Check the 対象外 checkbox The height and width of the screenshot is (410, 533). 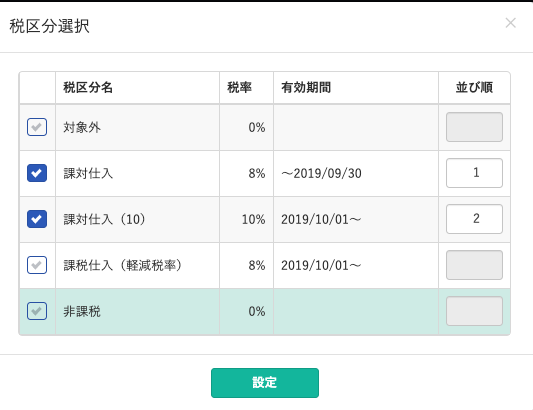click(x=37, y=127)
